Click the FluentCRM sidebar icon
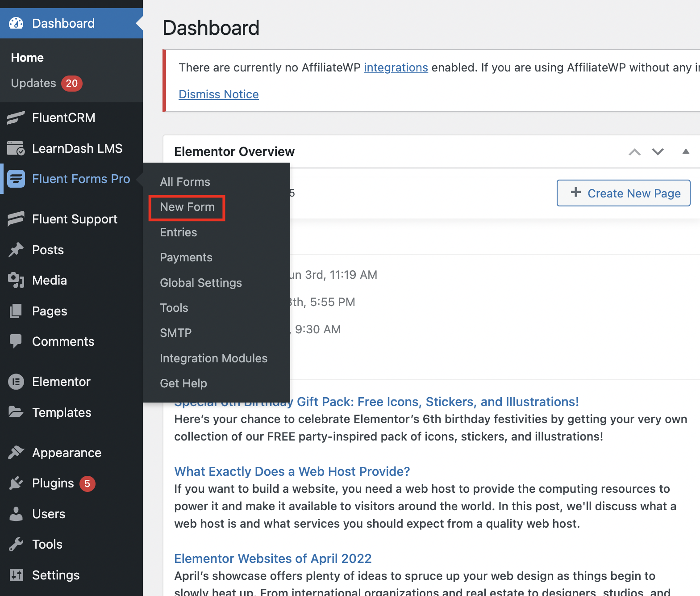The width and height of the screenshot is (700, 596). pos(16,118)
